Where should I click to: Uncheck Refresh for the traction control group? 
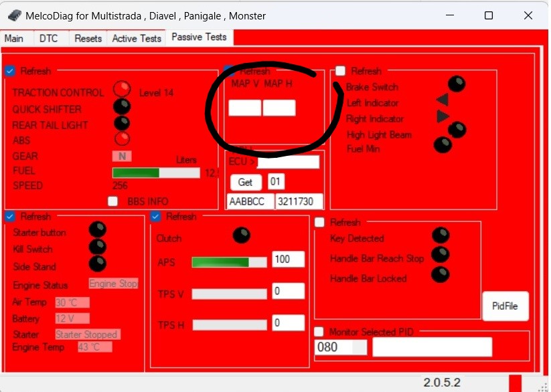click(x=10, y=72)
